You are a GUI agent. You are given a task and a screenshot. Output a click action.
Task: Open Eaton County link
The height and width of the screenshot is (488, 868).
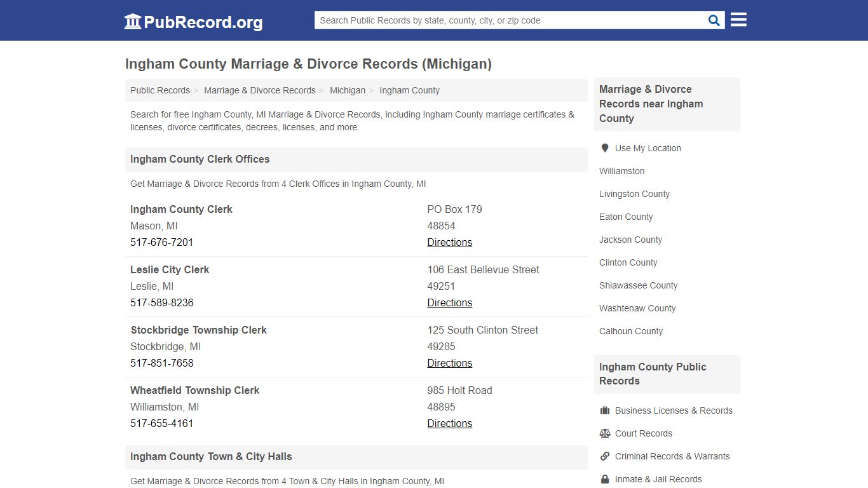tap(626, 217)
